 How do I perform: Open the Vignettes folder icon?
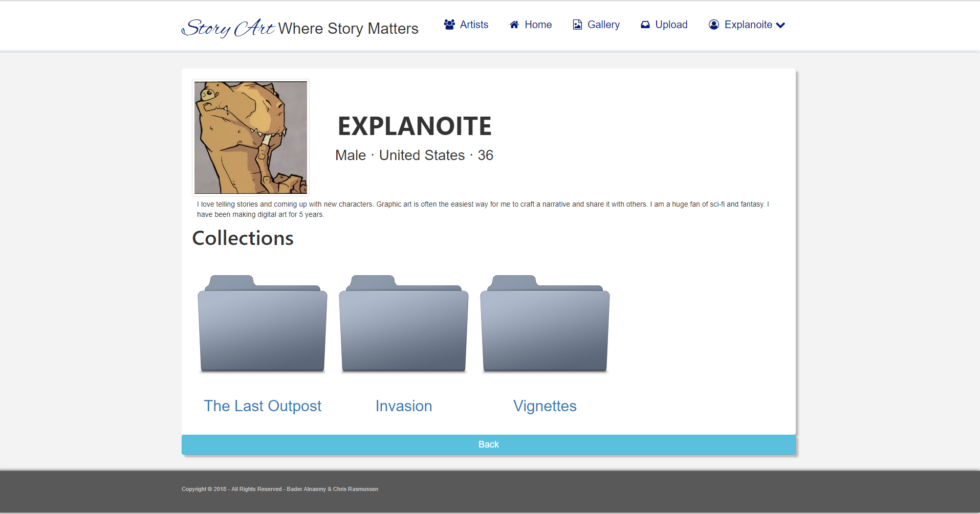(545, 324)
